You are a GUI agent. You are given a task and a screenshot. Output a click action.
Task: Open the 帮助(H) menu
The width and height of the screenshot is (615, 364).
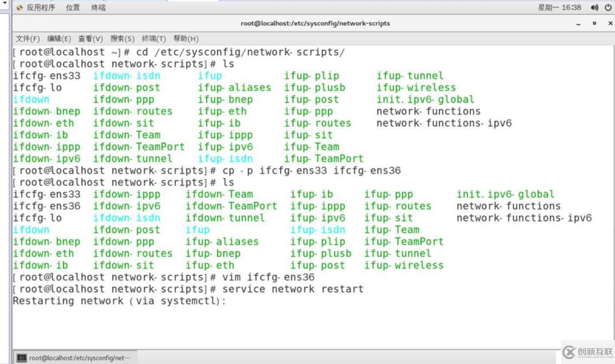click(186, 38)
